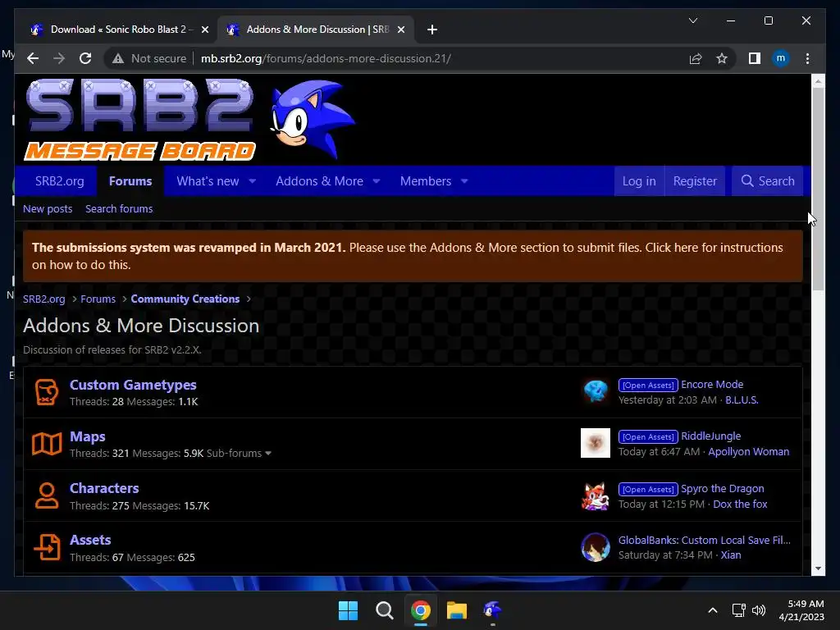840x630 pixels.
Task: Click the Register button
Action: pos(695,181)
